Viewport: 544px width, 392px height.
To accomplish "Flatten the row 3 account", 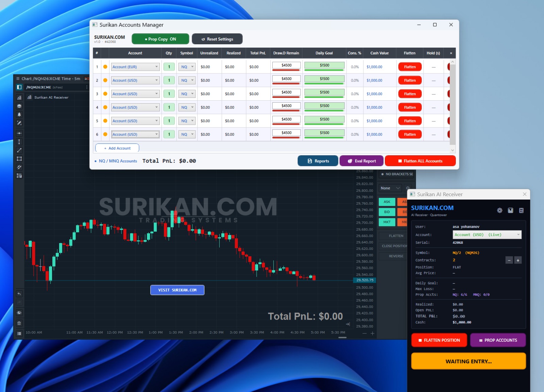I will pyautogui.click(x=410, y=94).
